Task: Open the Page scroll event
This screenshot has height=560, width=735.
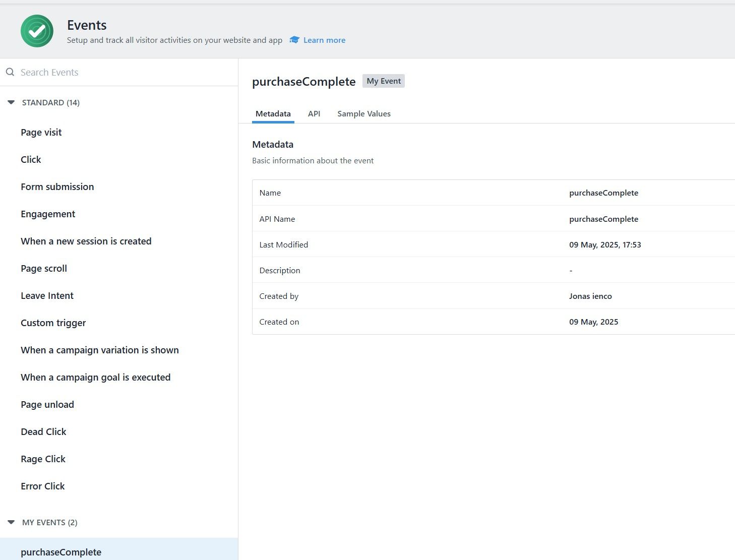Action: [x=44, y=269]
